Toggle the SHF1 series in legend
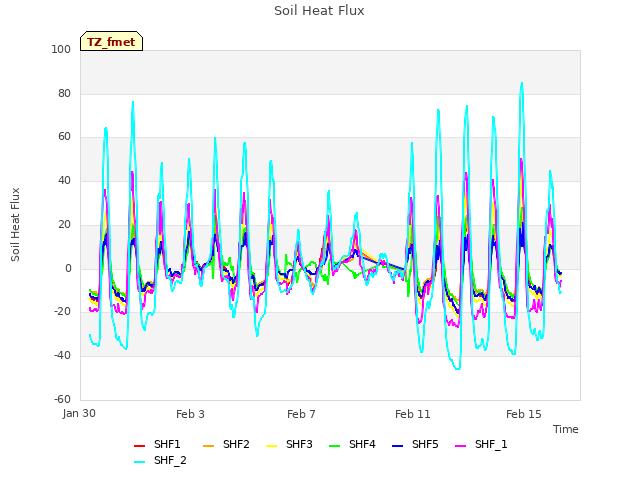 coord(157,444)
